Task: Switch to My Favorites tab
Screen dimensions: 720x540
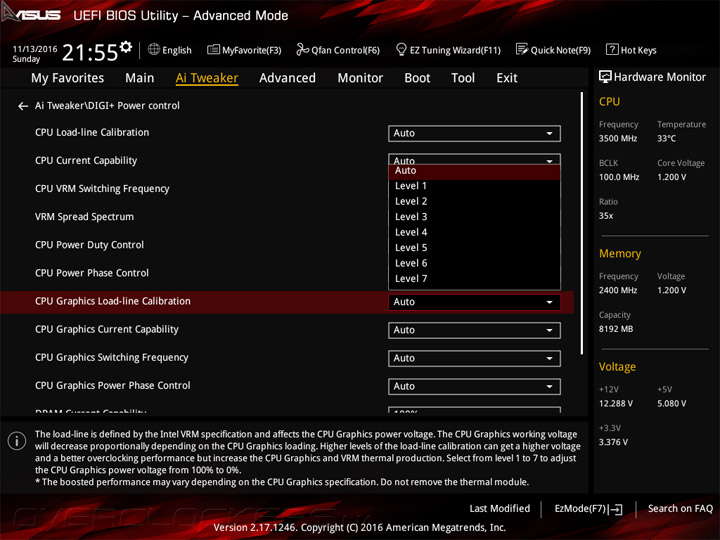Action: [68, 78]
